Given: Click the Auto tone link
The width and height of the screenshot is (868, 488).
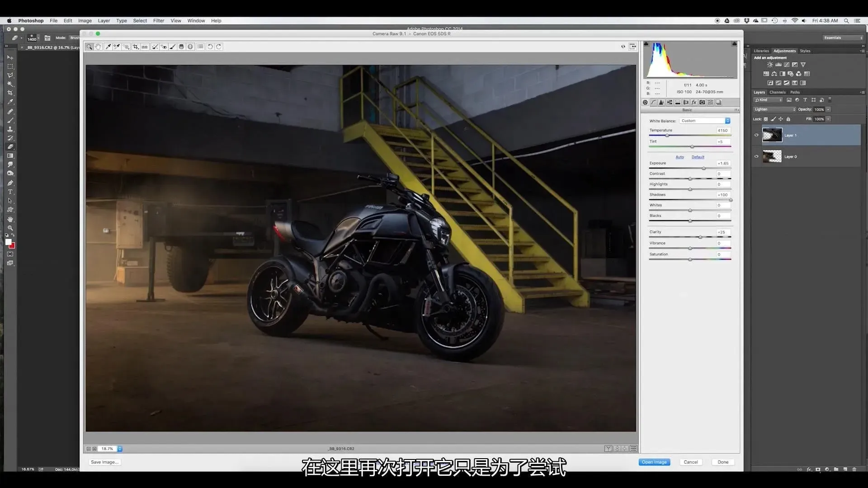Looking at the screenshot, I should pyautogui.click(x=679, y=157).
